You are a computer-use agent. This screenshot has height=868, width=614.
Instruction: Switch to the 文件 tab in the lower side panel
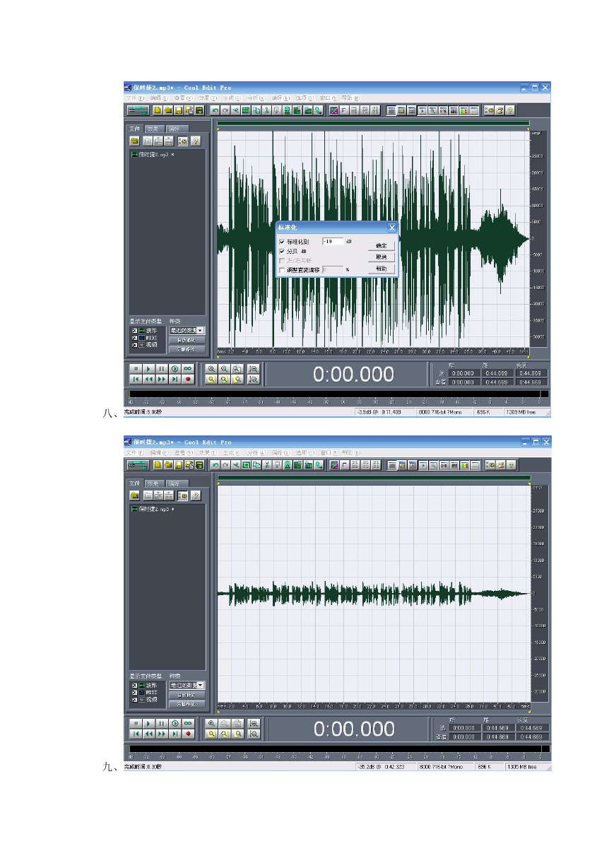135,484
